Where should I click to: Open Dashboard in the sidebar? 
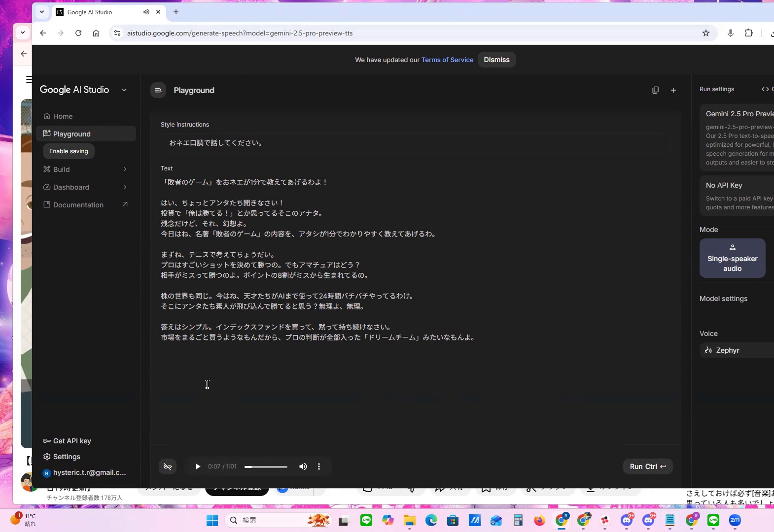pyautogui.click(x=71, y=187)
